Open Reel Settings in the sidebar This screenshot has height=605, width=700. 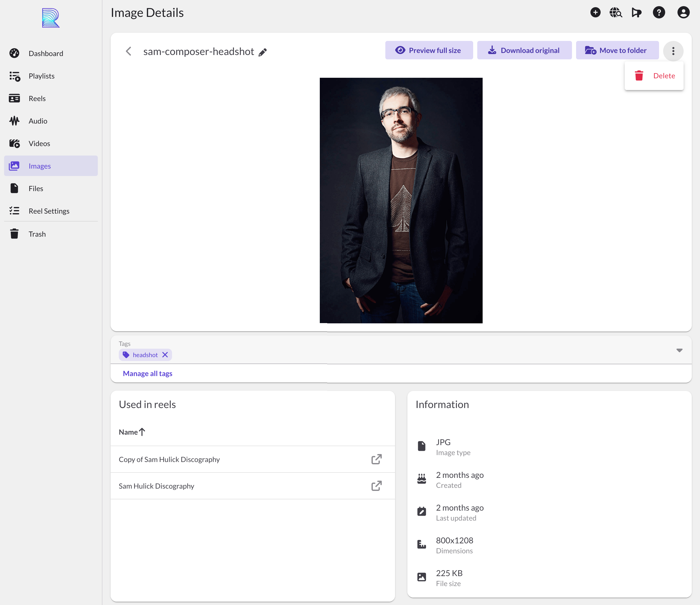coord(49,211)
